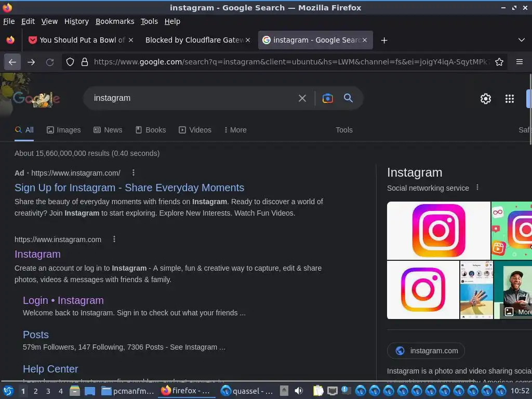
Task: Select the Images results tab
Action: pyautogui.click(x=64, y=130)
